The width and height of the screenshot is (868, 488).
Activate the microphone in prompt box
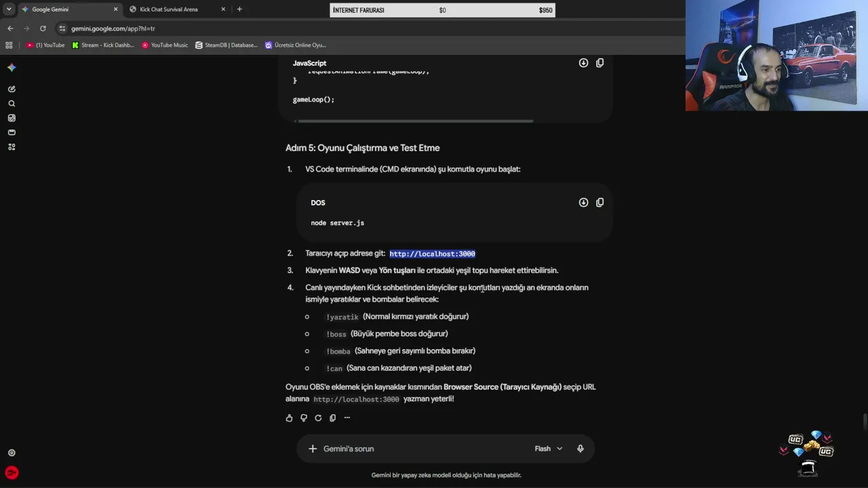click(580, 449)
